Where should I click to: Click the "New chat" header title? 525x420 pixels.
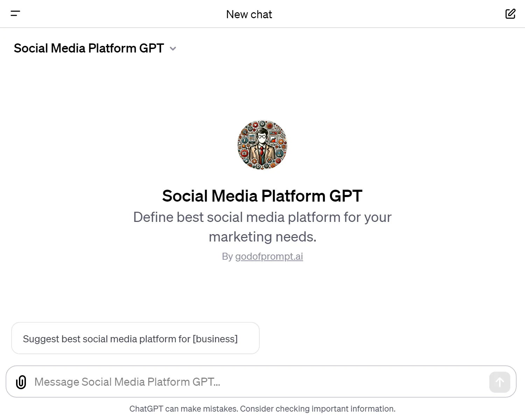[x=249, y=14]
